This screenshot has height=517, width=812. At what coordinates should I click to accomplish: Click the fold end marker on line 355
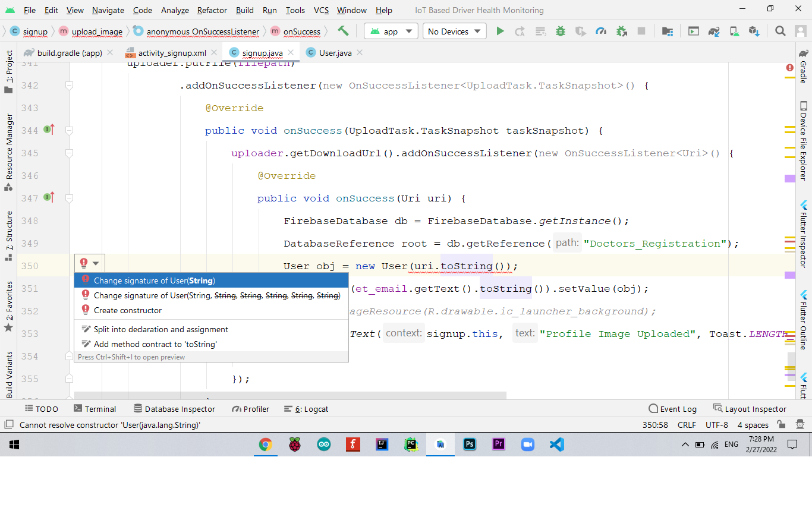click(x=69, y=379)
